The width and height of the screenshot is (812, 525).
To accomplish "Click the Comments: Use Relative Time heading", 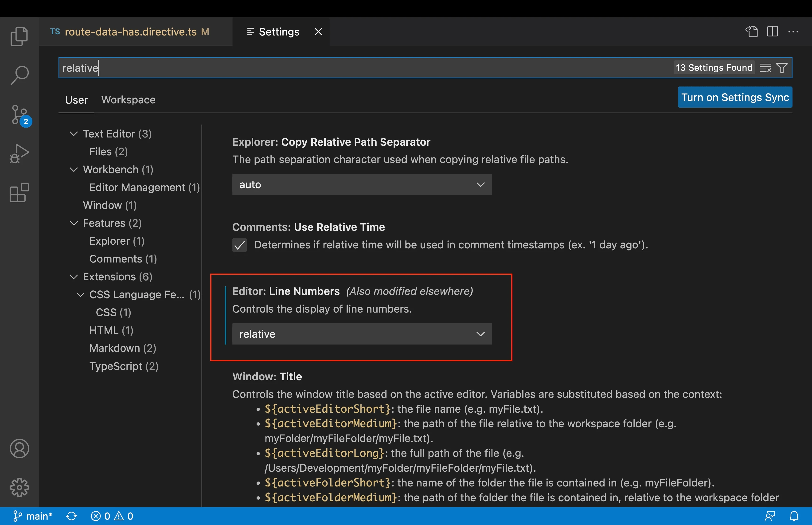I will [308, 227].
